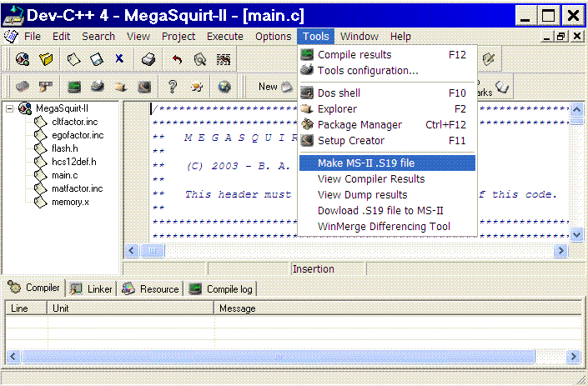This screenshot has width=588, height=386.
Task: Create a new source file with the blank-page icon
Action: [73, 59]
